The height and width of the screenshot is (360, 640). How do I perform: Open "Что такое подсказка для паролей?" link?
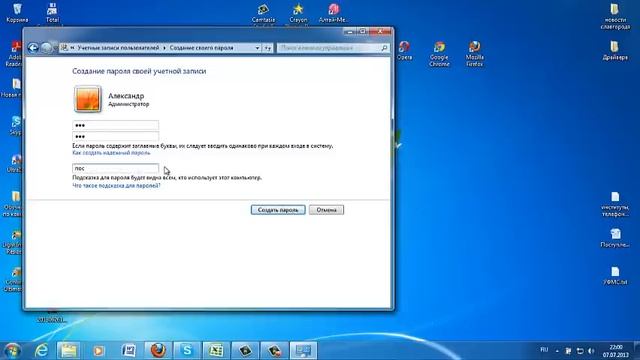point(116,185)
